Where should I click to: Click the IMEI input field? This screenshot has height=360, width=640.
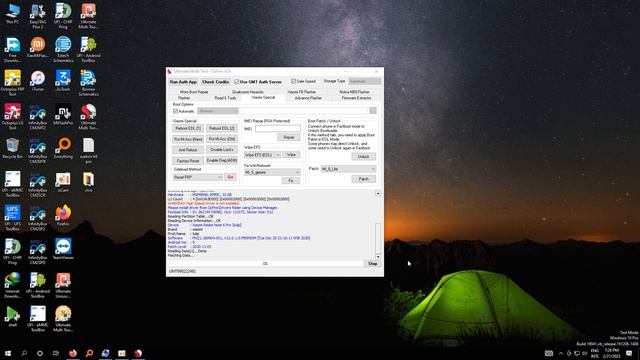[x=278, y=129]
